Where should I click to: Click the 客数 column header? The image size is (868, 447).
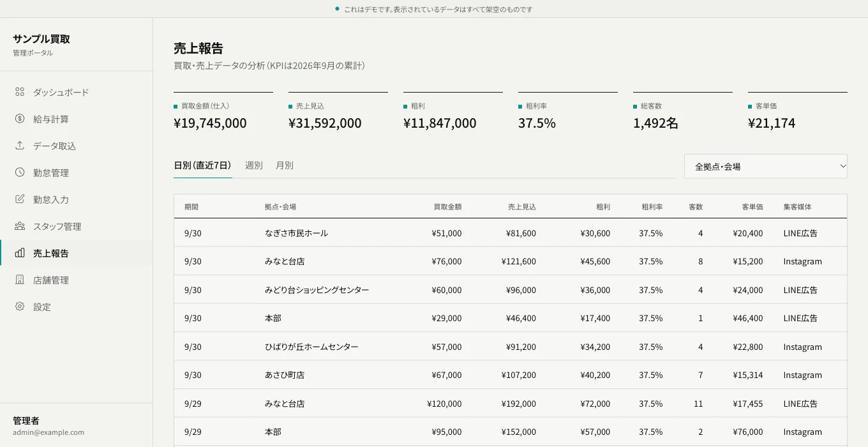tap(696, 207)
